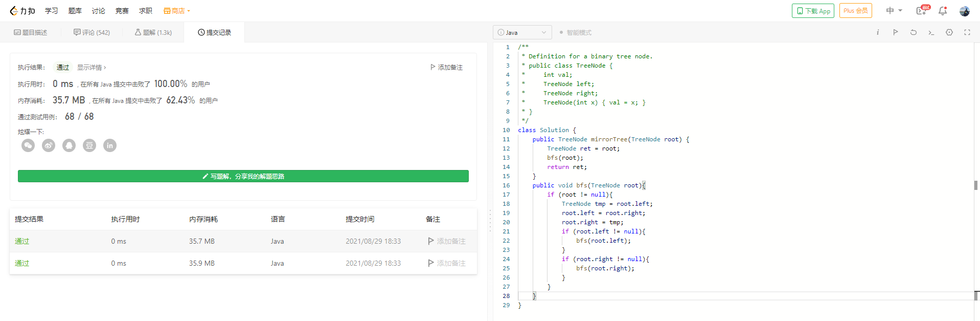Share result to WeChat
980x321 pixels.
click(x=28, y=145)
